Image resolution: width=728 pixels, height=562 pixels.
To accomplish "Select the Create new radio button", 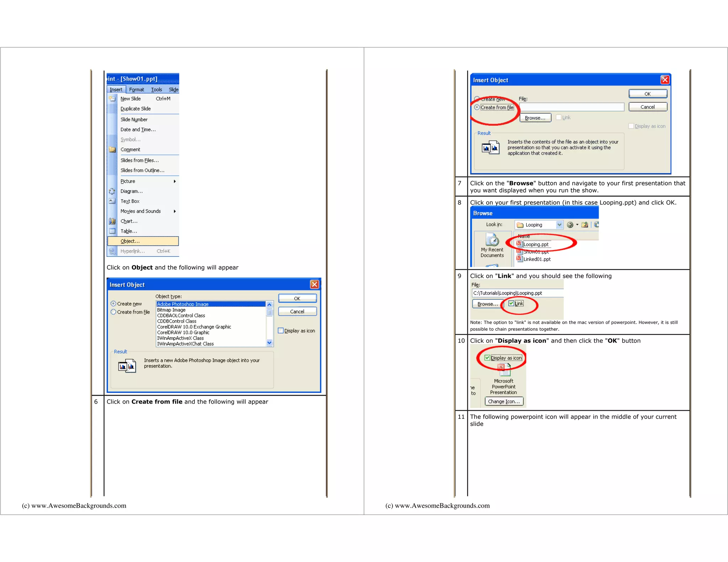I will (x=113, y=304).
